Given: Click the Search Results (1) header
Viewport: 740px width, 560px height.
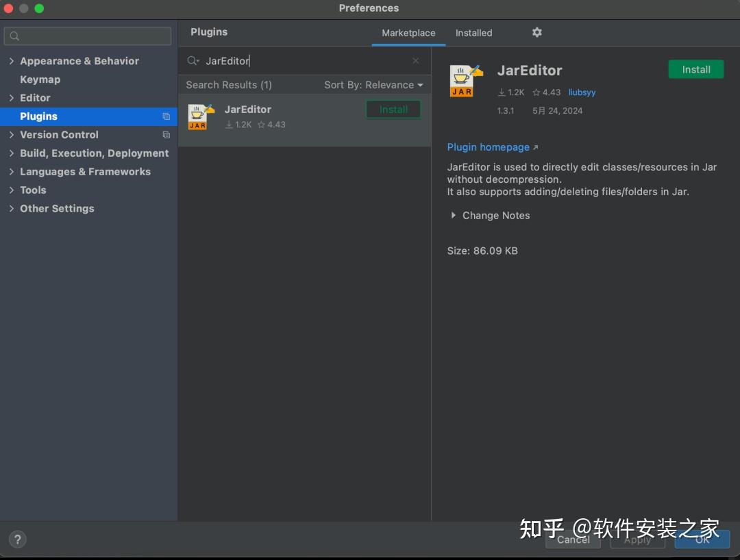Looking at the screenshot, I should [229, 85].
